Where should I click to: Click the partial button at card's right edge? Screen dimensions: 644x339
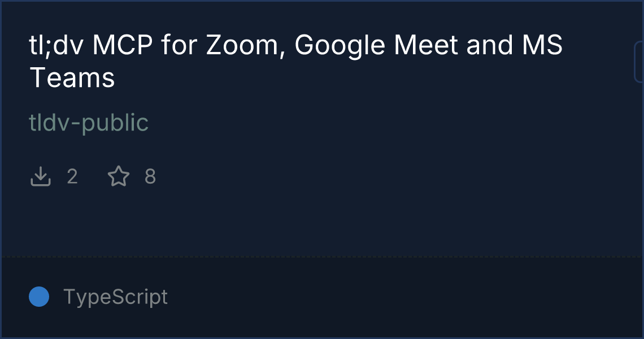tap(639, 62)
